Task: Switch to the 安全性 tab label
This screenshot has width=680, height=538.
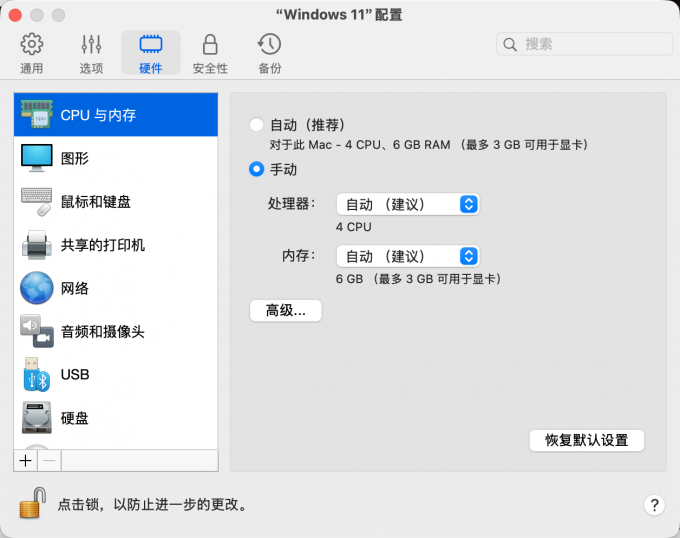Action: click(210, 68)
